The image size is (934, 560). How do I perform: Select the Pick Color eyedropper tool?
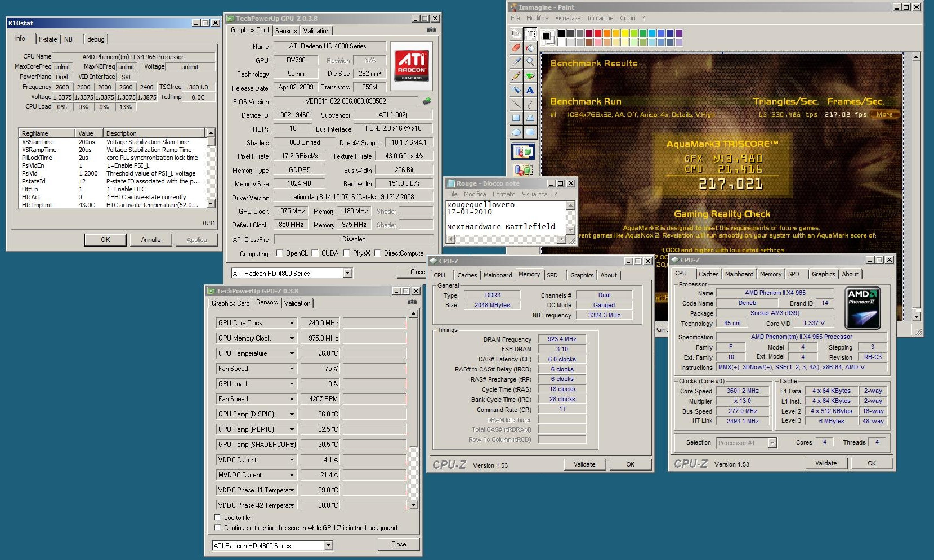coord(516,62)
